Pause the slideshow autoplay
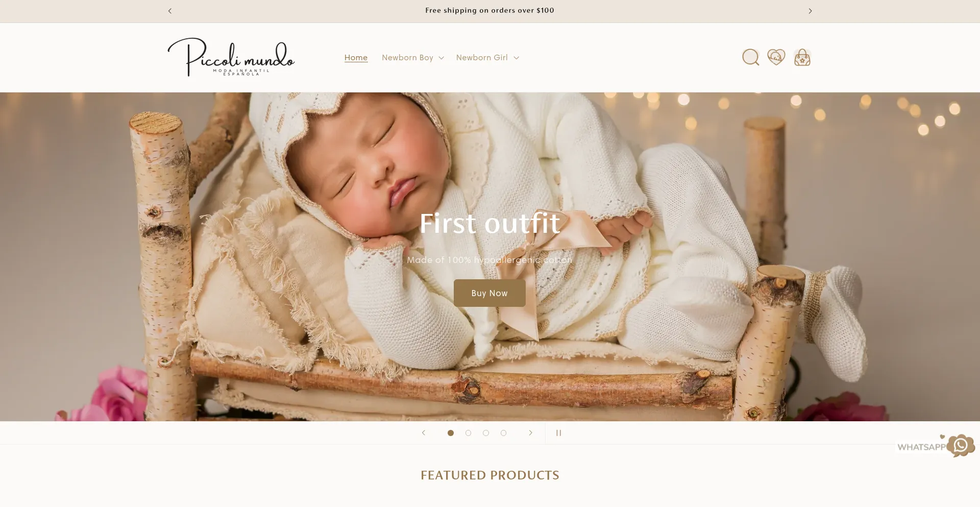This screenshot has height=507, width=980. click(558, 433)
